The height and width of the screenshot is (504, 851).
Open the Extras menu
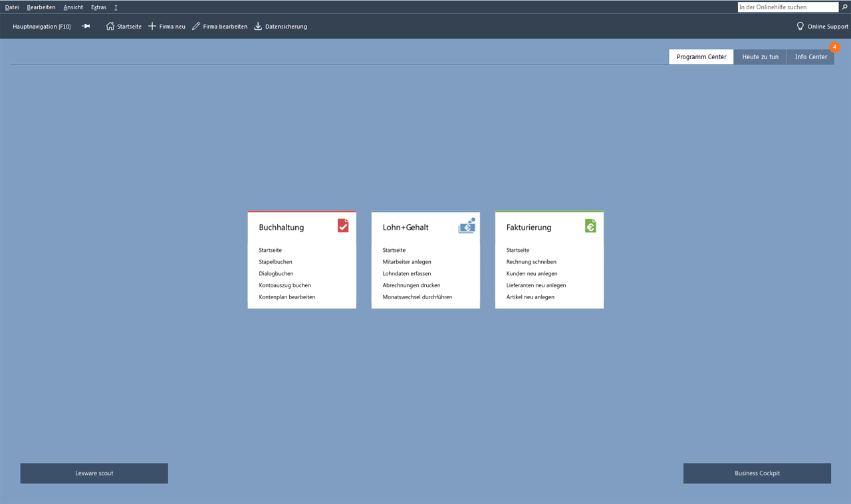98,7
